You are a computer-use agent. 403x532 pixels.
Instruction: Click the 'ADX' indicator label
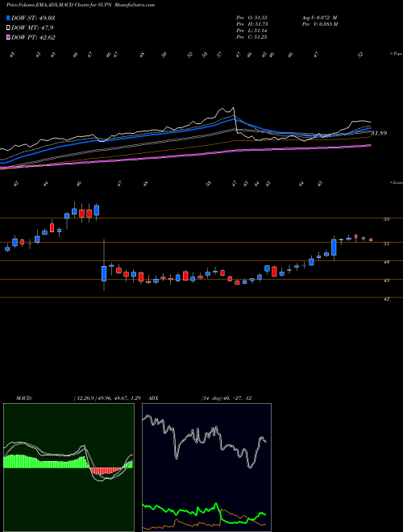(x=153, y=398)
